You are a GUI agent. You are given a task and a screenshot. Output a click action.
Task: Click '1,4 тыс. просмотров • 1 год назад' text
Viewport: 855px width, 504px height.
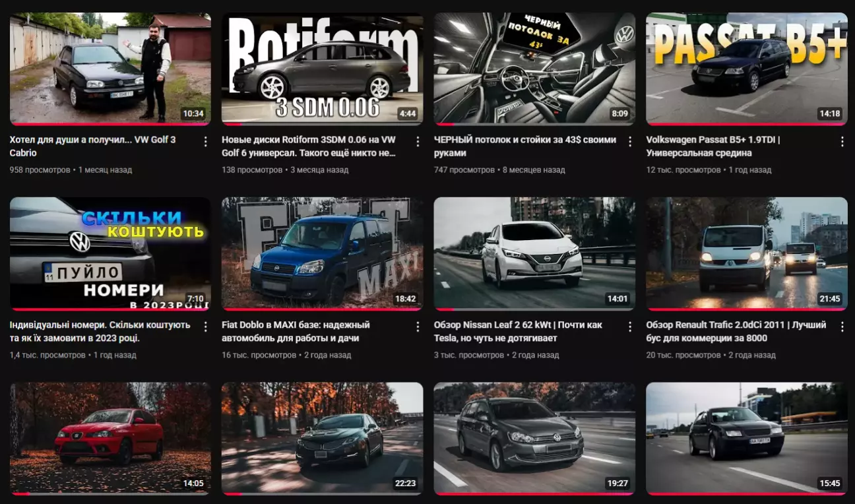point(73,356)
